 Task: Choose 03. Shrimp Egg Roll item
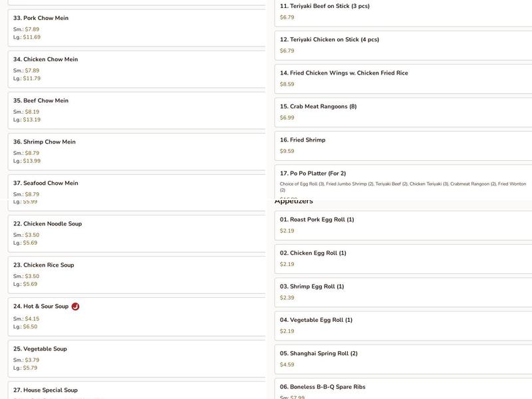click(x=403, y=293)
